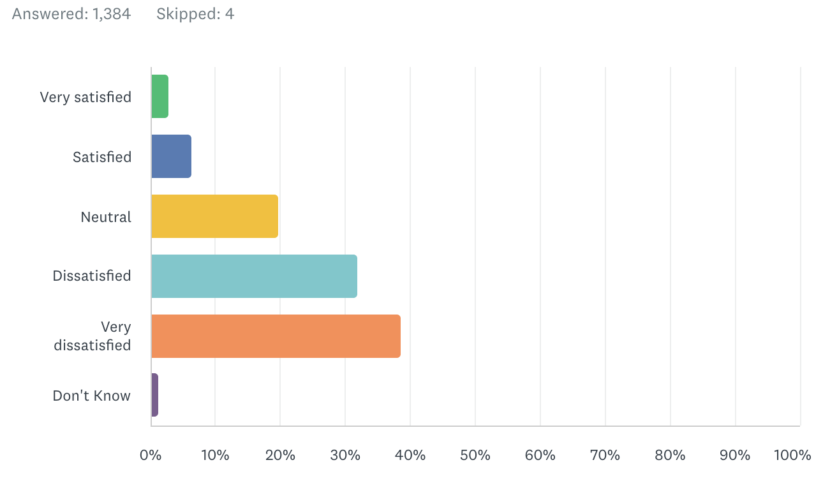Click the "Satisfied" category label
The width and height of the screenshot is (823, 504).
tap(102, 157)
